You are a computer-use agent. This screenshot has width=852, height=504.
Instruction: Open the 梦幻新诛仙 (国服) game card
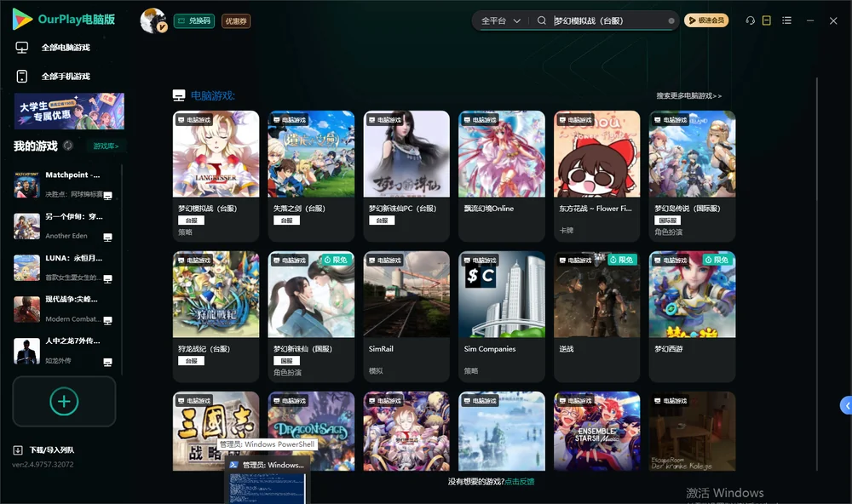click(311, 317)
